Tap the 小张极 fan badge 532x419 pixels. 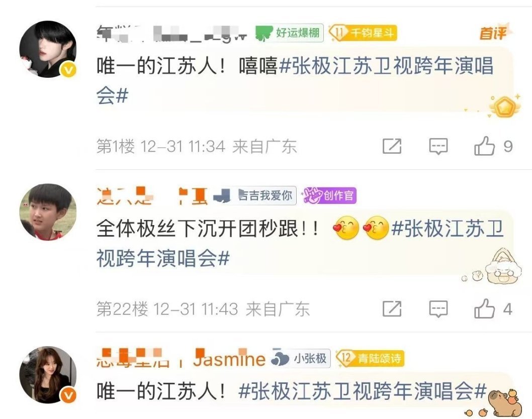(301, 358)
